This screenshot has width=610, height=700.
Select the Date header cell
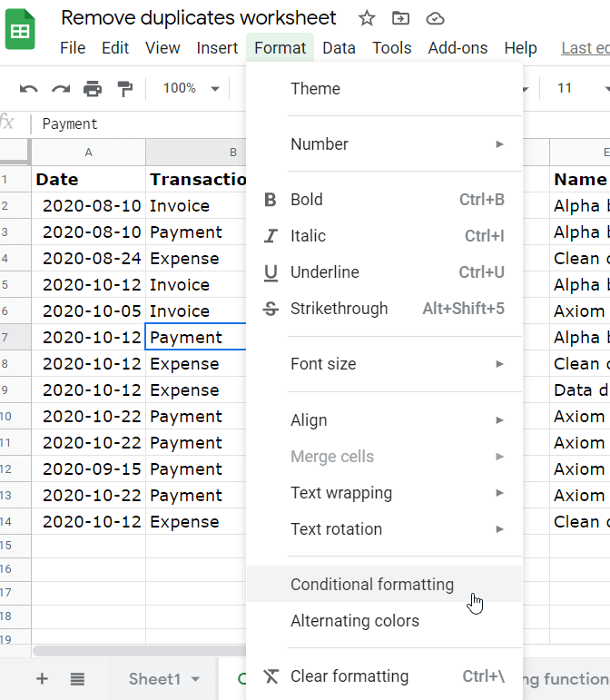tap(88, 179)
